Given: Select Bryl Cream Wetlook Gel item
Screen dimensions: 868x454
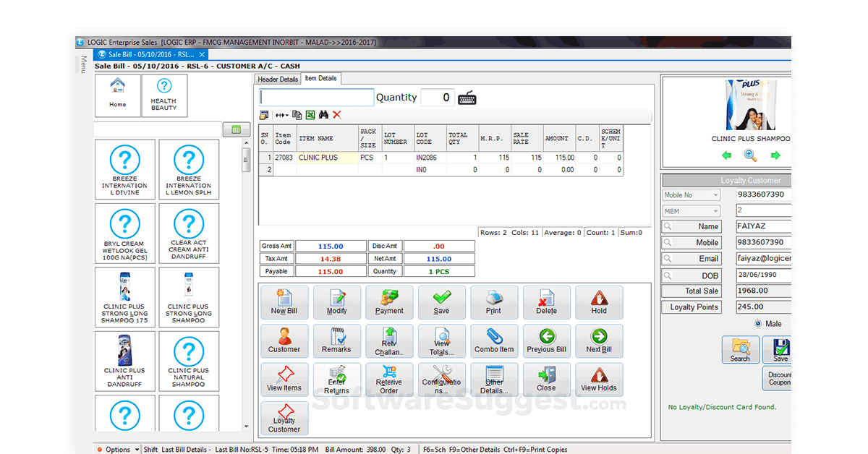Looking at the screenshot, I should pos(124,233).
